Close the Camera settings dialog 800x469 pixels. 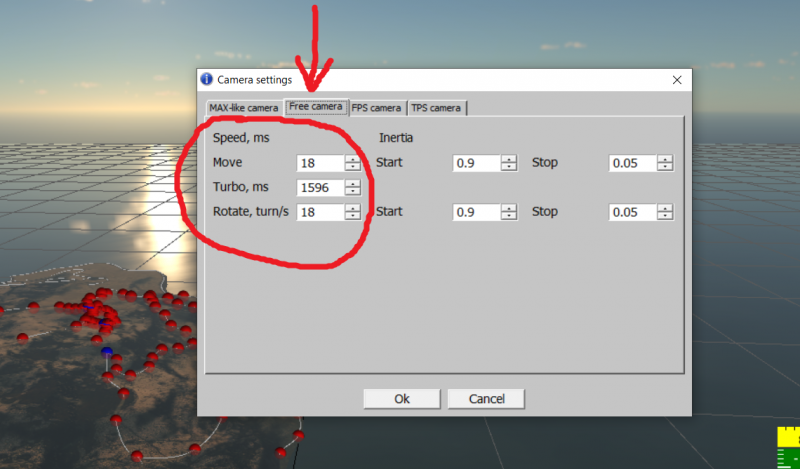coord(677,80)
